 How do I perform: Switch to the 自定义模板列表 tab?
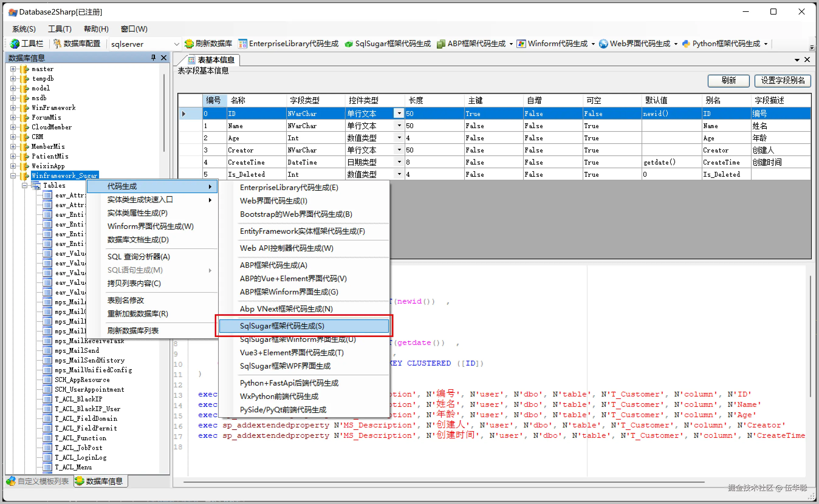[x=38, y=481]
